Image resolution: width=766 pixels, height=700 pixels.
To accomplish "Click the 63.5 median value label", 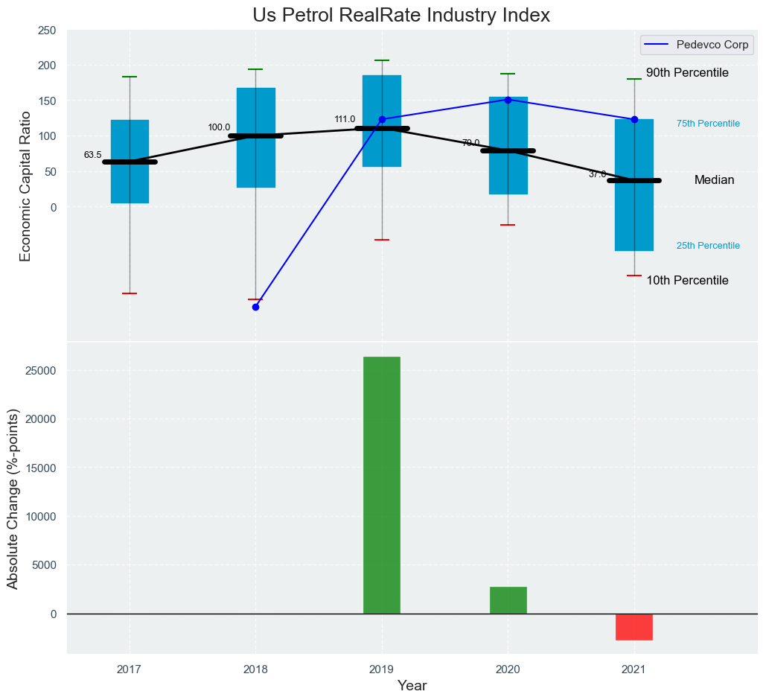I will pos(92,155).
